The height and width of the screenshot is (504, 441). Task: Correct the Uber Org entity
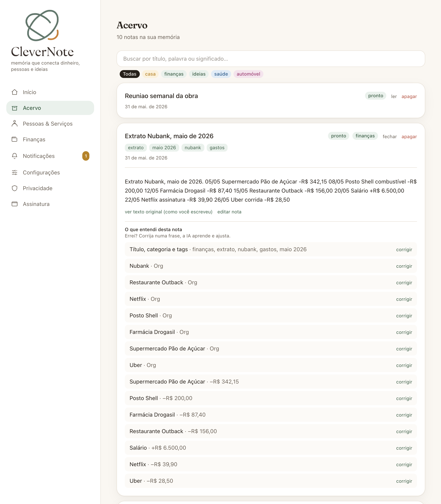click(x=404, y=365)
